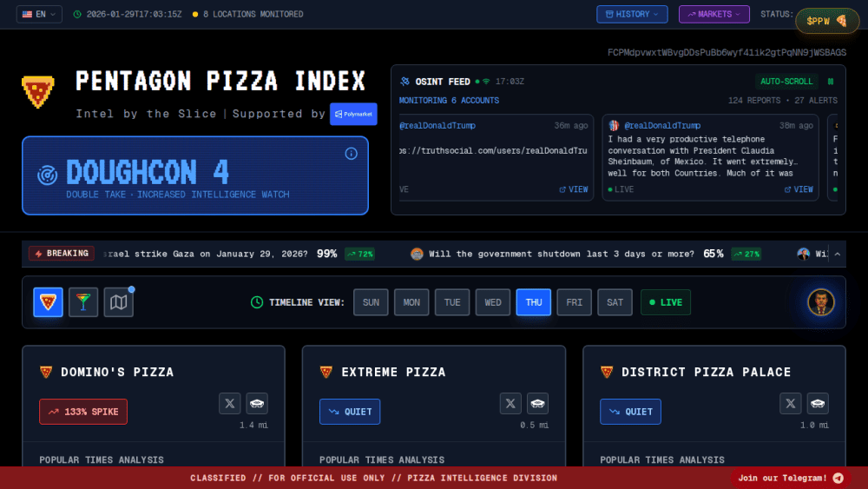Click the 72% change badge in the ticker
The width and height of the screenshot is (868, 489).
(360, 254)
